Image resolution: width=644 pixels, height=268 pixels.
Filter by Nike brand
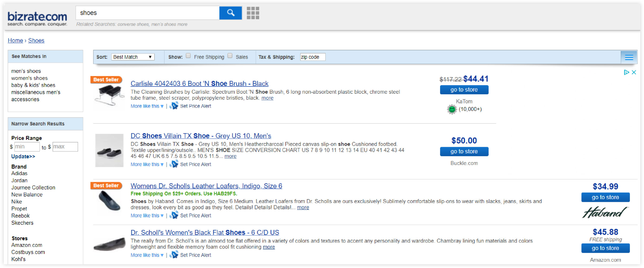[x=17, y=202]
